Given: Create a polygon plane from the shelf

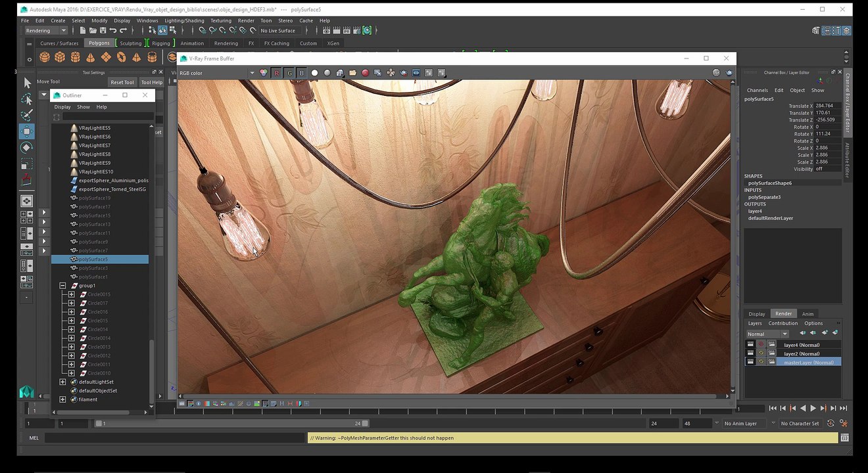Looking at the screenshot, I should pyautogui.click(x=105, y=57).
